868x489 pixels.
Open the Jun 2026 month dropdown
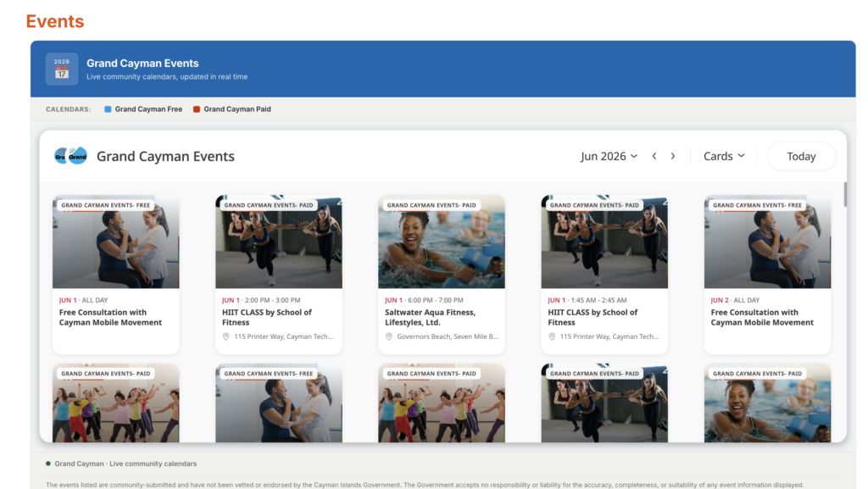pyautogui.click(x=609, y=156)
